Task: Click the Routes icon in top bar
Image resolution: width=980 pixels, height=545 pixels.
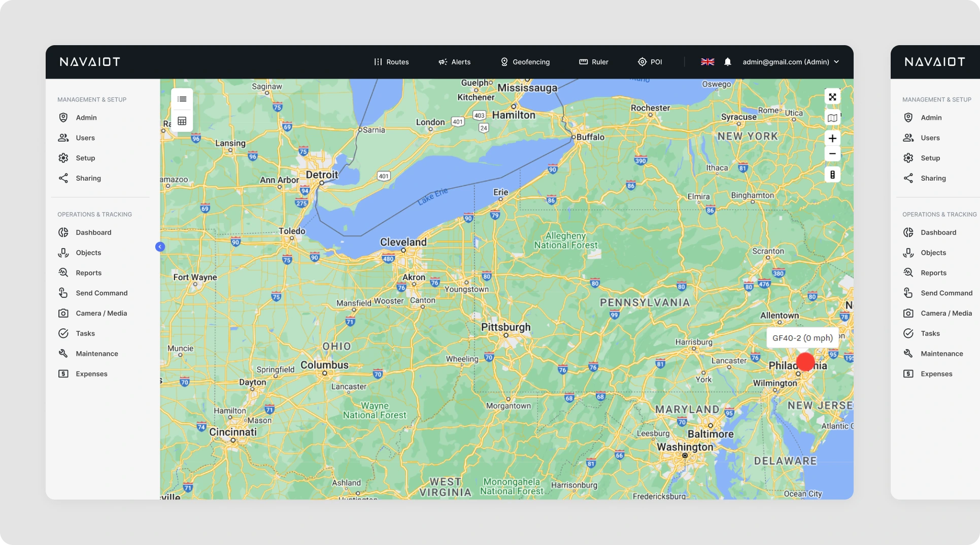Action: [x=378, y=62]
